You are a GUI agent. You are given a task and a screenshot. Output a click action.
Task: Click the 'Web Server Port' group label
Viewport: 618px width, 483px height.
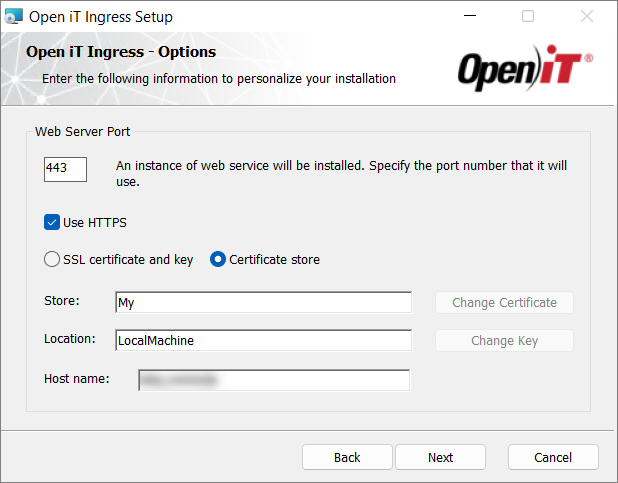pyautogui.click(x=82, y=131)
